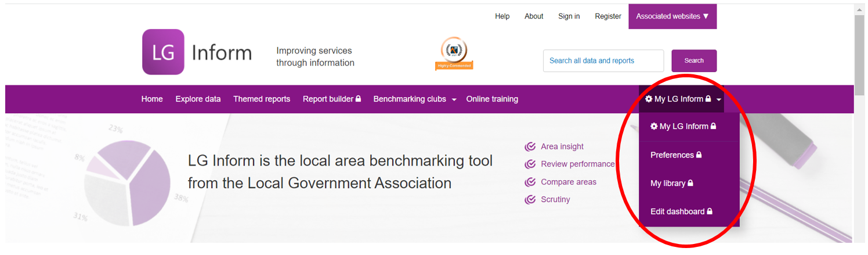
Task: Click the page vertical scrollbar thumb
Action: coord(859,55)
